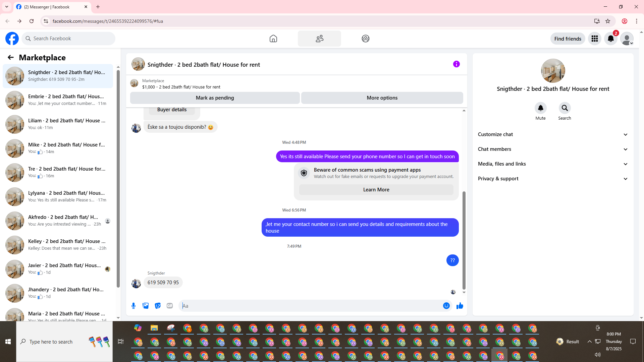
Task: Open the Tre conversation
Action: [58, 172]
